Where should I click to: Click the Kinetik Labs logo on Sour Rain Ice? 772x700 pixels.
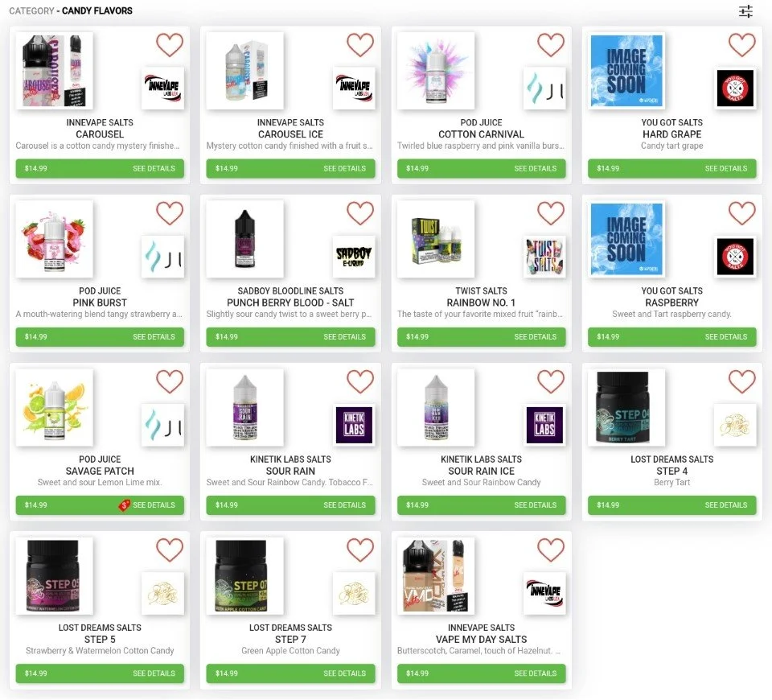(544, 425)
